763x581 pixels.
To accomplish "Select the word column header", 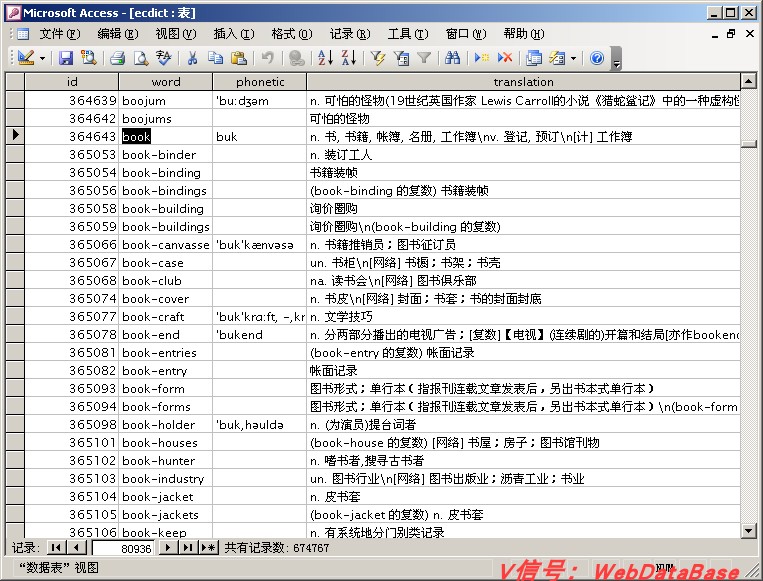I will point(166,82).
